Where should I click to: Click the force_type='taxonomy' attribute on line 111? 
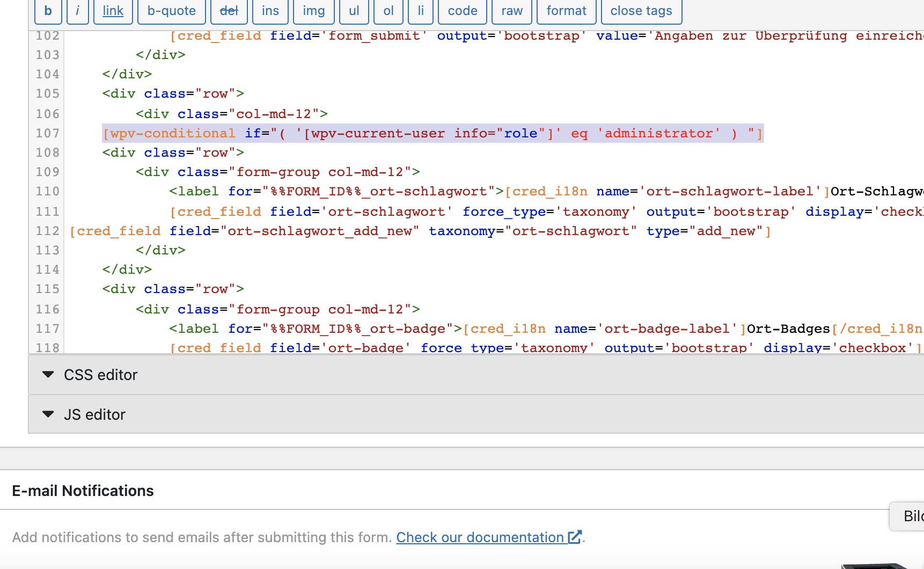pos(549,211)
